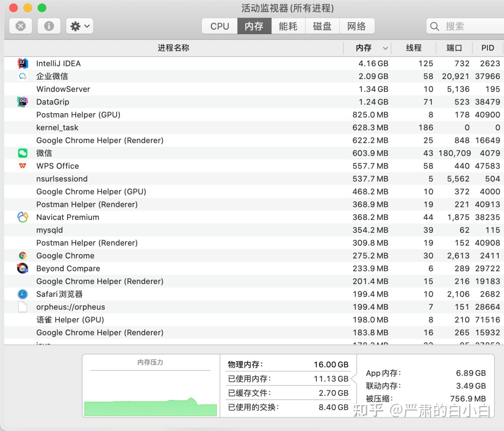Go to the 网络 tab

click(x=357, y=26)
